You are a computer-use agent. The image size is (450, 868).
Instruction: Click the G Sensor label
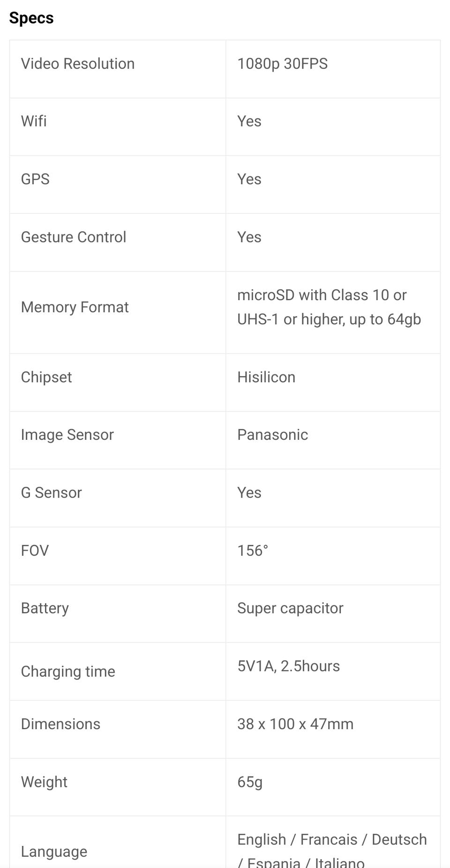pos(51,493)
